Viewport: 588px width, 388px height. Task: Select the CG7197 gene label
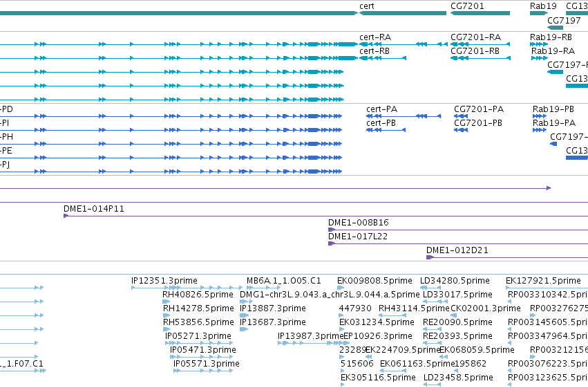[564, 20]
